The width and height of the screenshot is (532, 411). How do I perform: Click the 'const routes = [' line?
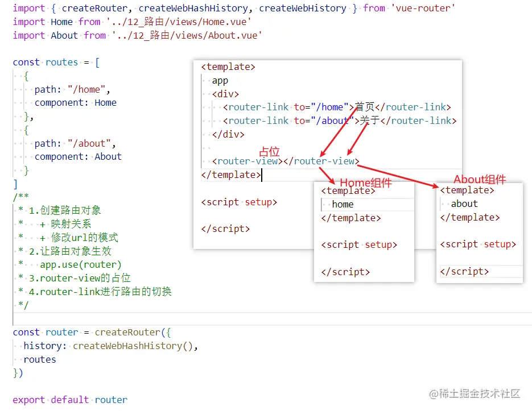pos(56,63)
